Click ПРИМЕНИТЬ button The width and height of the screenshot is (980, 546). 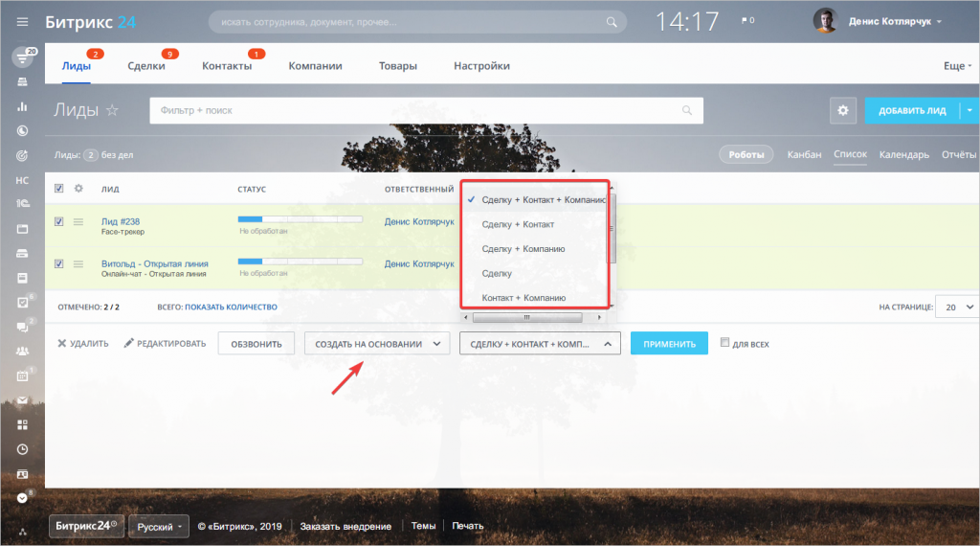pyautogui.click(x=669, y=343)
